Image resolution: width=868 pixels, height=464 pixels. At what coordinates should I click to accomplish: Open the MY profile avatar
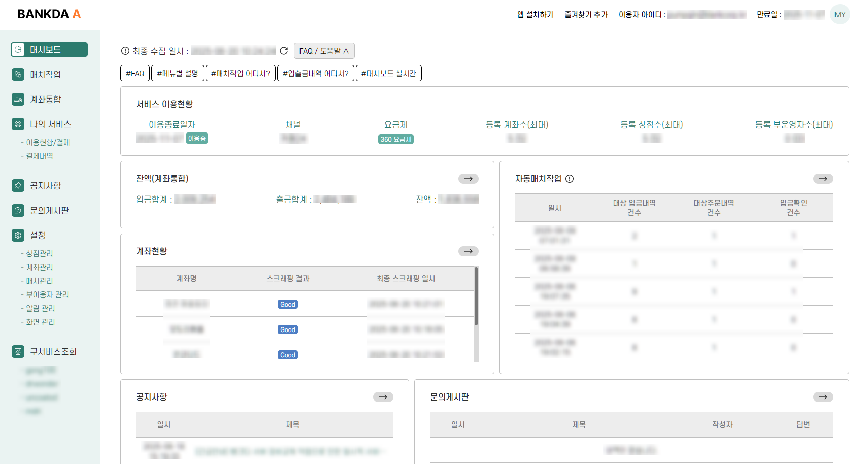click(x=840, y=15)
